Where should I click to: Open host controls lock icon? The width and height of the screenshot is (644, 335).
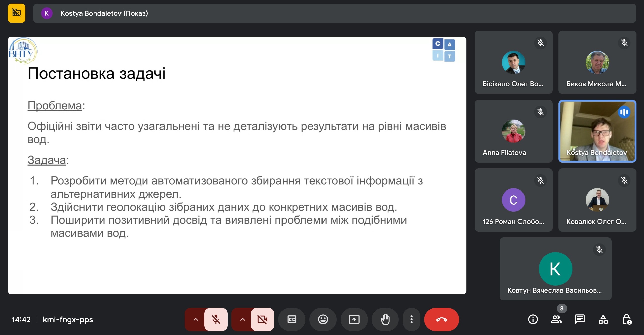tap(627, 319)
